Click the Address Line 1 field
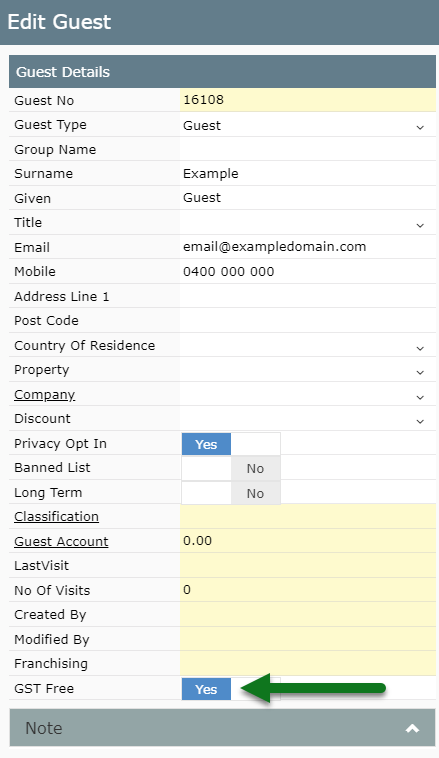 (307, 296)
